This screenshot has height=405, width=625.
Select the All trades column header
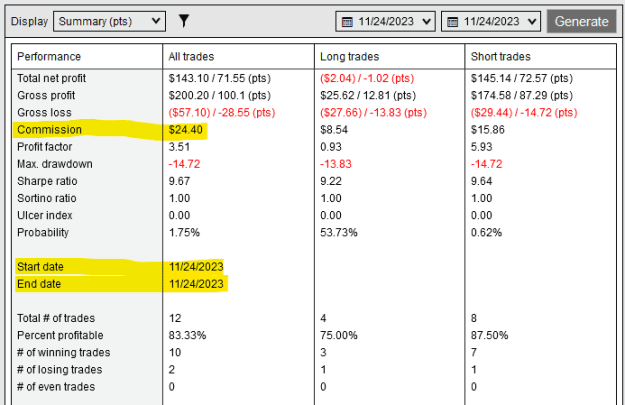pyautogui.click(x=191, y=57)
